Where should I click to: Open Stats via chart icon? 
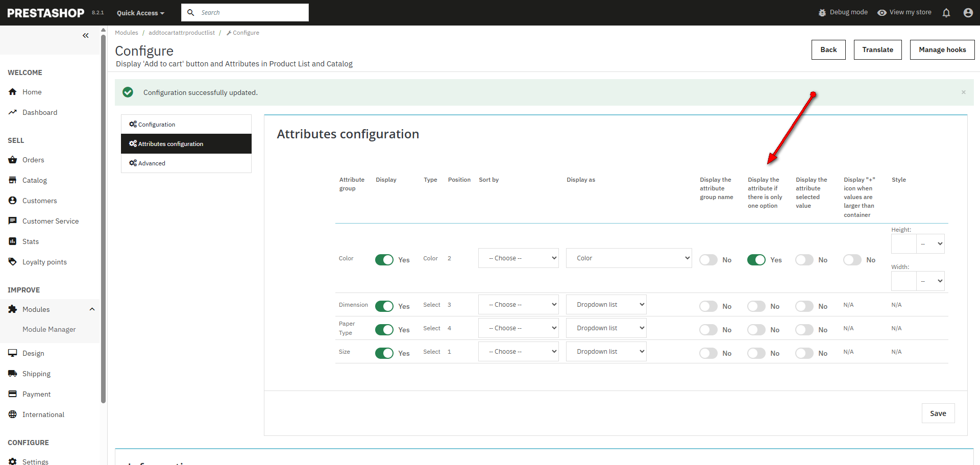13,241
